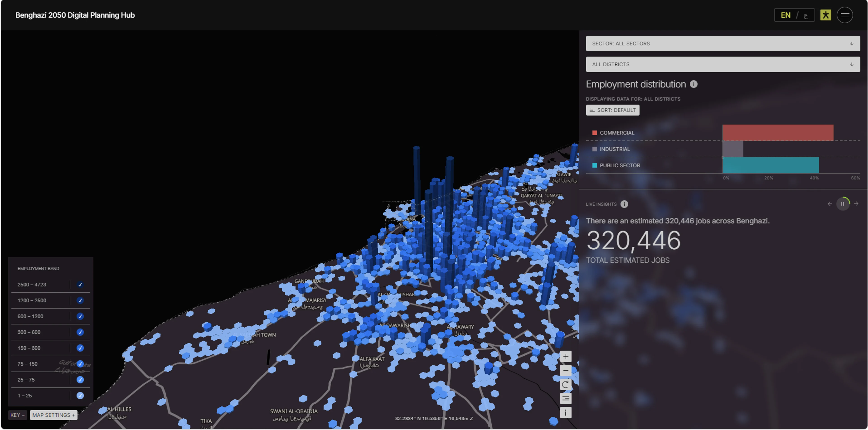Open the map layers list icon
The width and height of the screenshot is (868, 430).
click(565, 399)
